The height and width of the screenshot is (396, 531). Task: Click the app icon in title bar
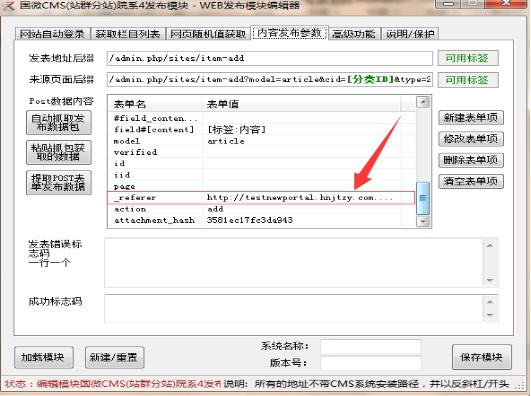(x=8, y=5)
